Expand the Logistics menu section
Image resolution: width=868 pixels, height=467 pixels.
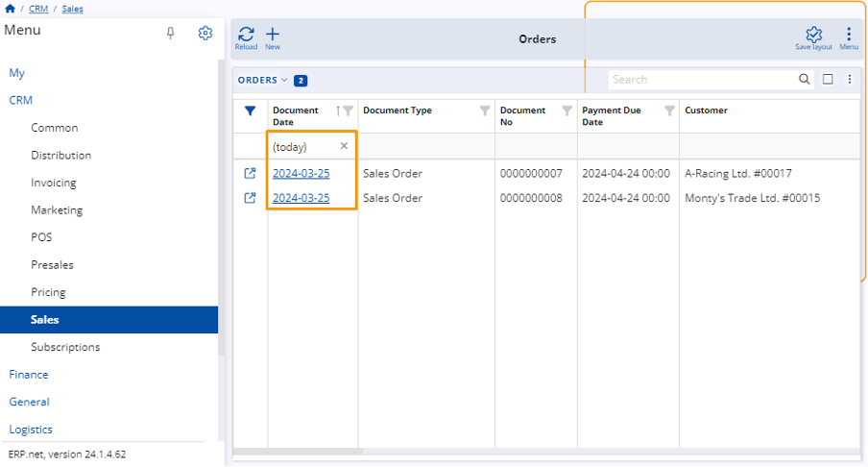[31, 430]
